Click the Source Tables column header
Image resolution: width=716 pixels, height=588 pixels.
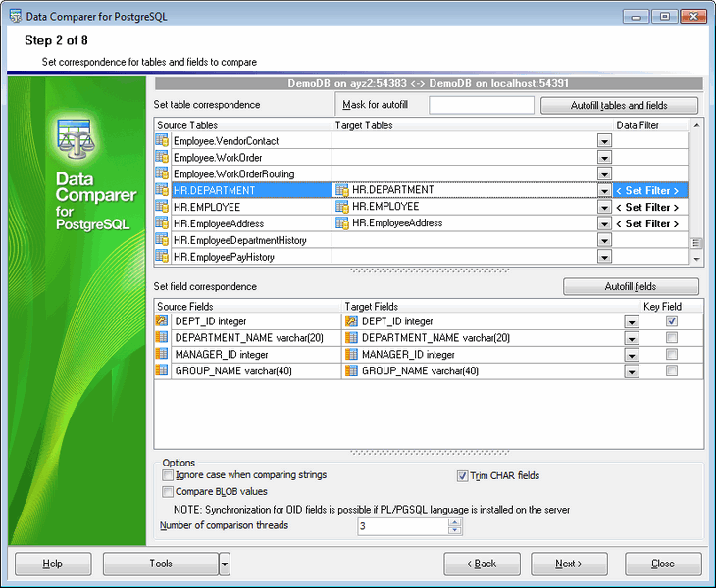(x=243, y=125)
